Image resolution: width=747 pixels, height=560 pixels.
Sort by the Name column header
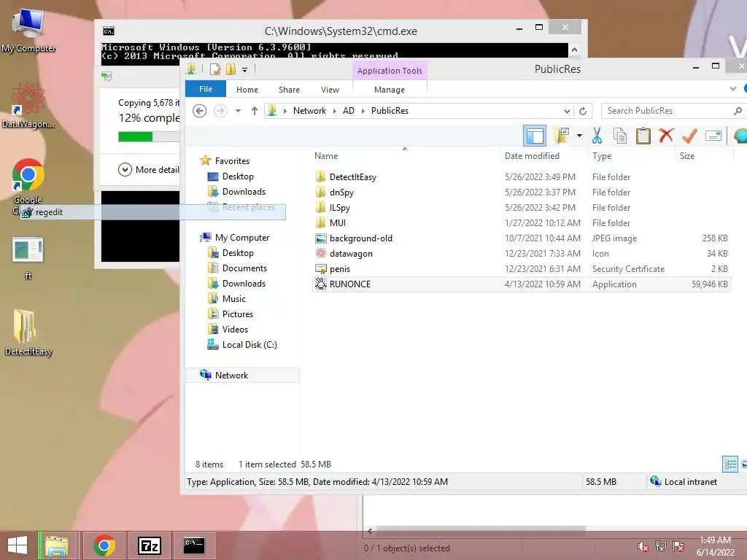pyautogui.click(x=326, y=156)
